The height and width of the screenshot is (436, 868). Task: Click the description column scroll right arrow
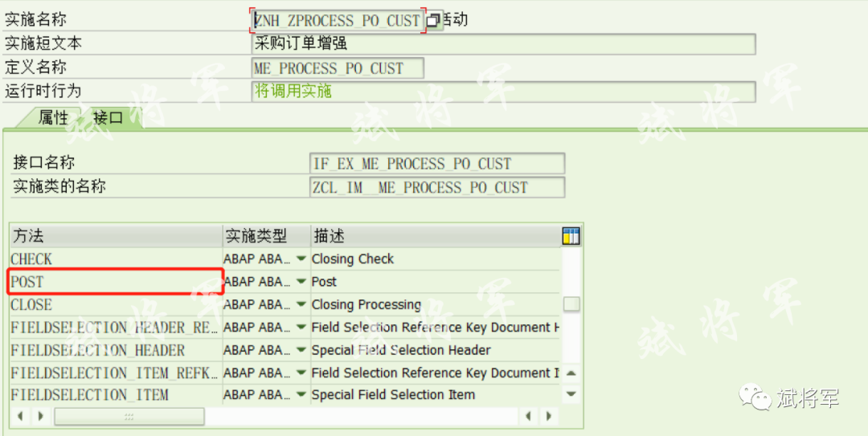[x=549, y=416]
